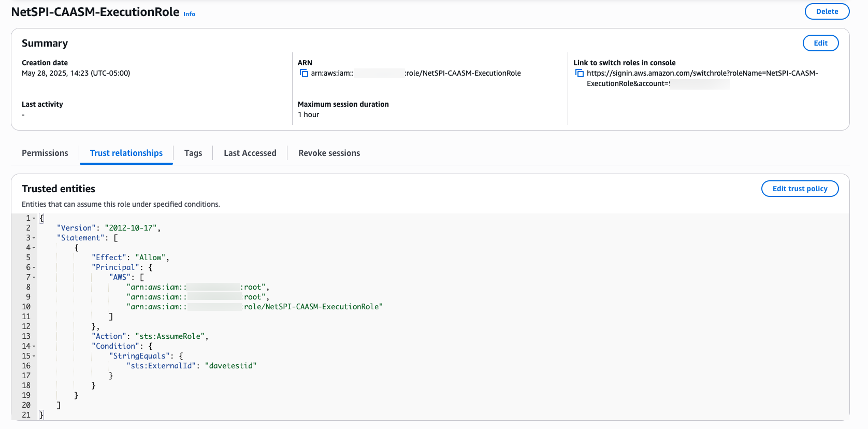Copy the switch roles console link icon
This screenshot has width=868, height=429.
pyautogui.click(x=580, y=73)
